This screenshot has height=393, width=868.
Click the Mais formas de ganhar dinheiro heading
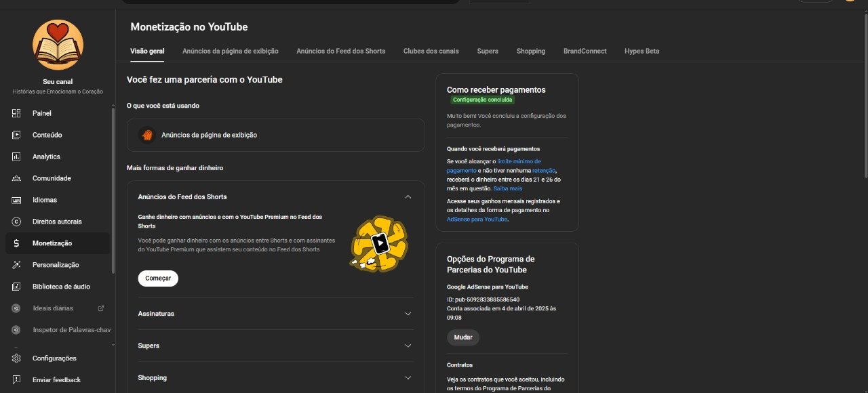(175, 167)
